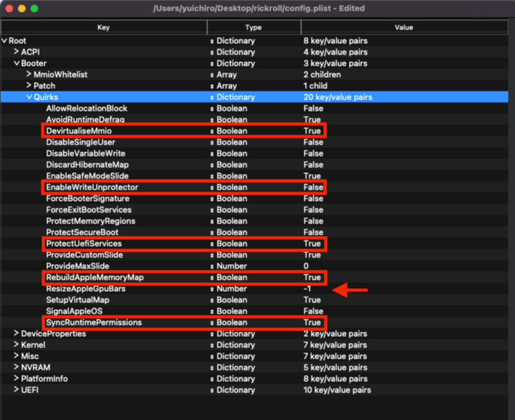
Task: Click the True value of ProtectUefiServices
Action: coord(312,243)
